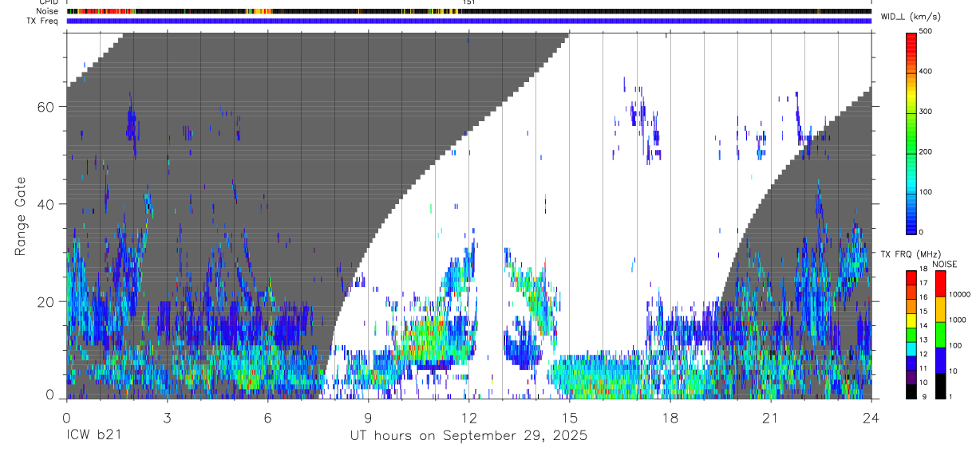Click the x-axis tick label '3'
This screenshot has height=452, width=980.
click(x=167, y=418)
